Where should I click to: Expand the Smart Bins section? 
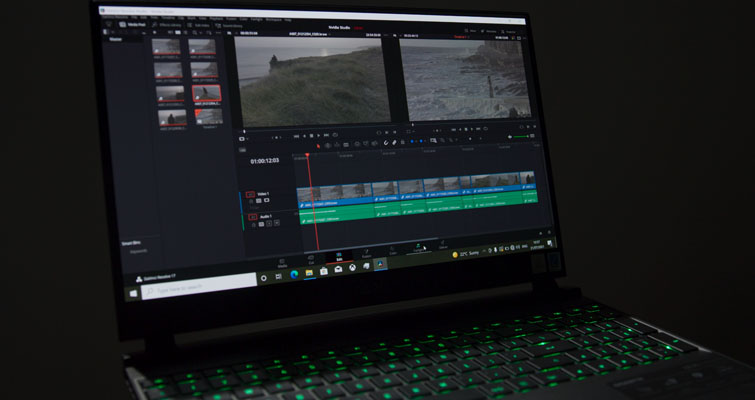pyautogui.click(x=131, y=242)
